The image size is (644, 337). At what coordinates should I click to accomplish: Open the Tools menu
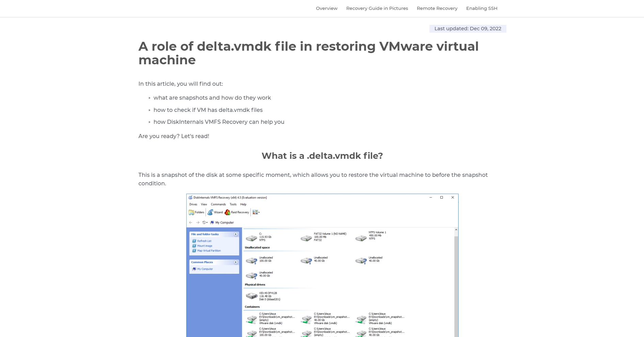pyautogui.click(x=233, y=204)
